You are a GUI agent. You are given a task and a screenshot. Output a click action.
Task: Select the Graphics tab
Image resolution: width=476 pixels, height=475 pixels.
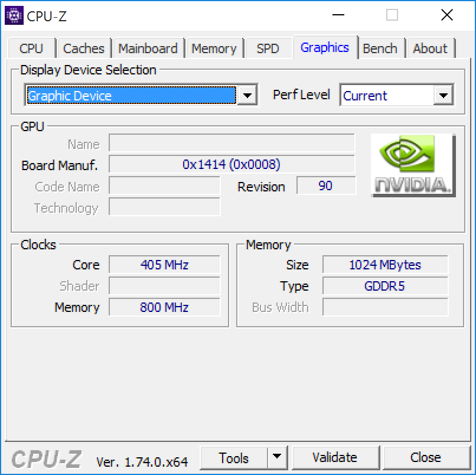[x=325, y=47]
